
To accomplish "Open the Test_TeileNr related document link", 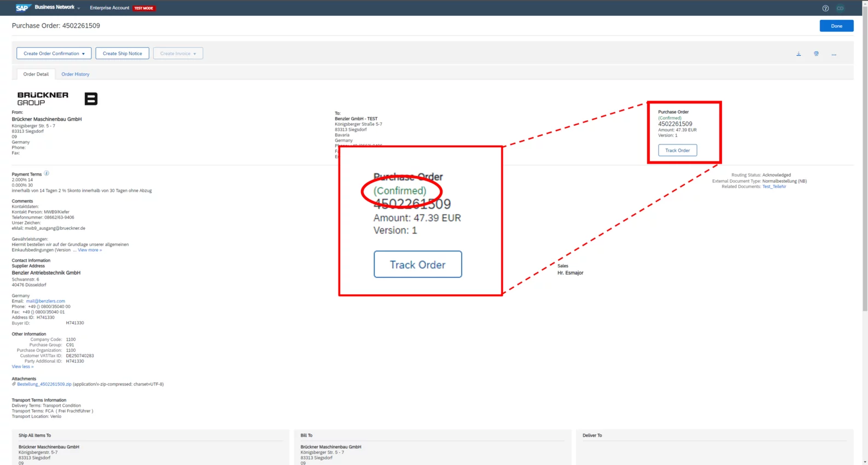I will [x=774, y=187].
